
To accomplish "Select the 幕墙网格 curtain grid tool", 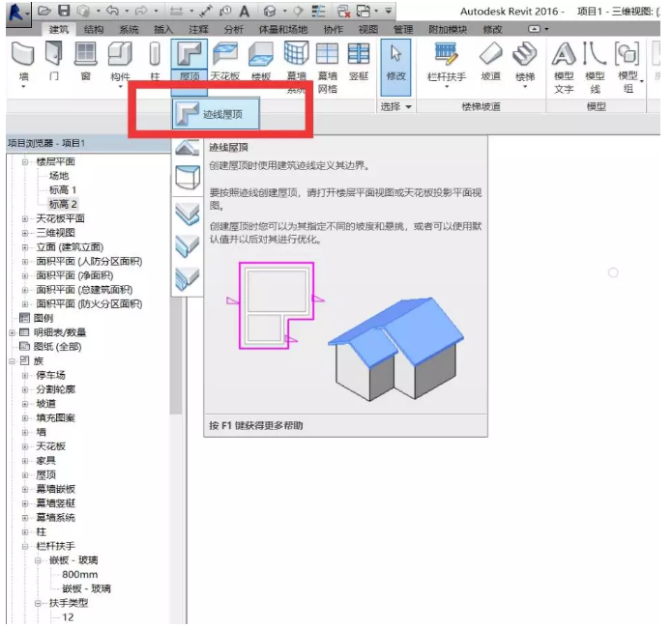I will click(x=327, y=67).
